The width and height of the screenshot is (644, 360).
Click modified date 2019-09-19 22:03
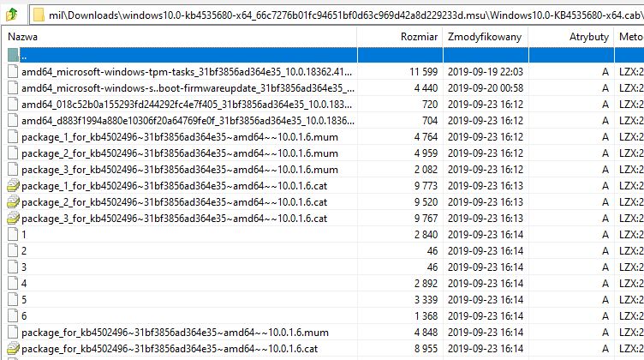[486, 72]
